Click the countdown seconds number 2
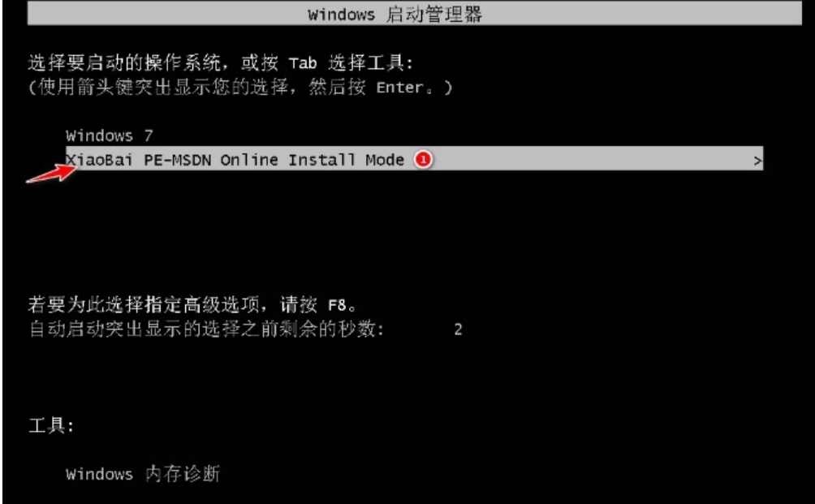 point(458,330)
